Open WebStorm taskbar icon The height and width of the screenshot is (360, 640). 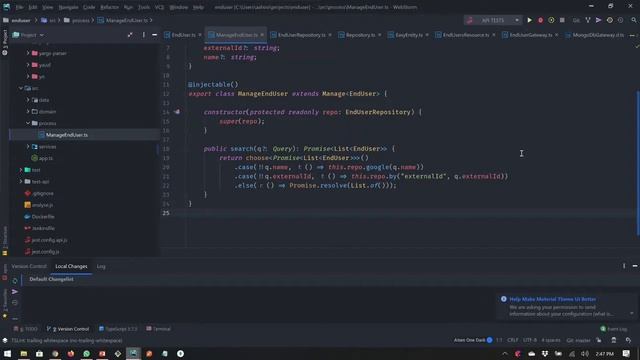click(x=133, y=353)
